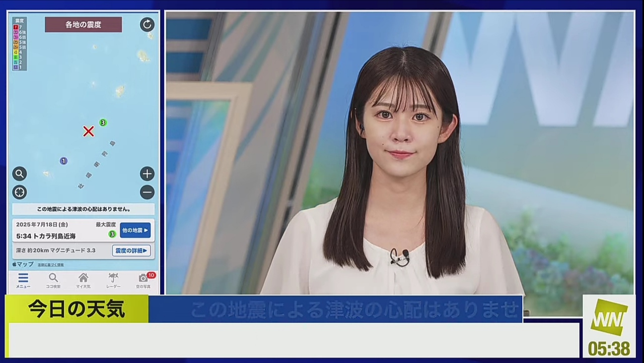
Task: Open the メニュー hamburger tab
Action: tap(23, 281)
